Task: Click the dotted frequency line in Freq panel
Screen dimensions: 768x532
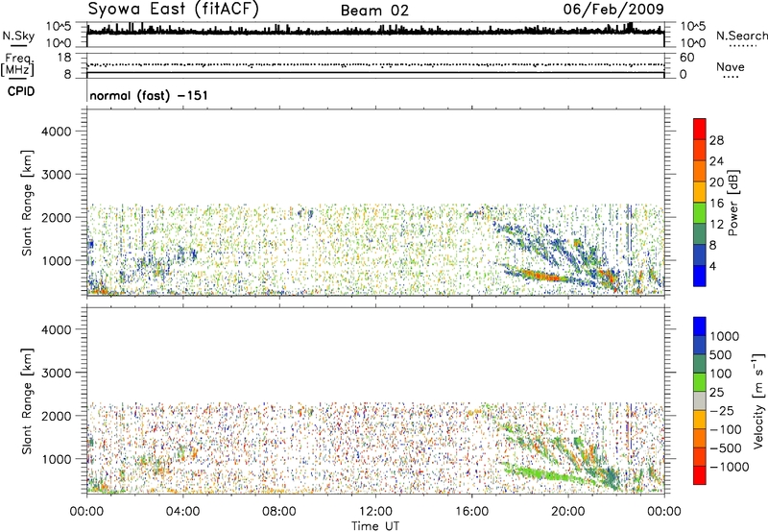Action: [375, 64]
